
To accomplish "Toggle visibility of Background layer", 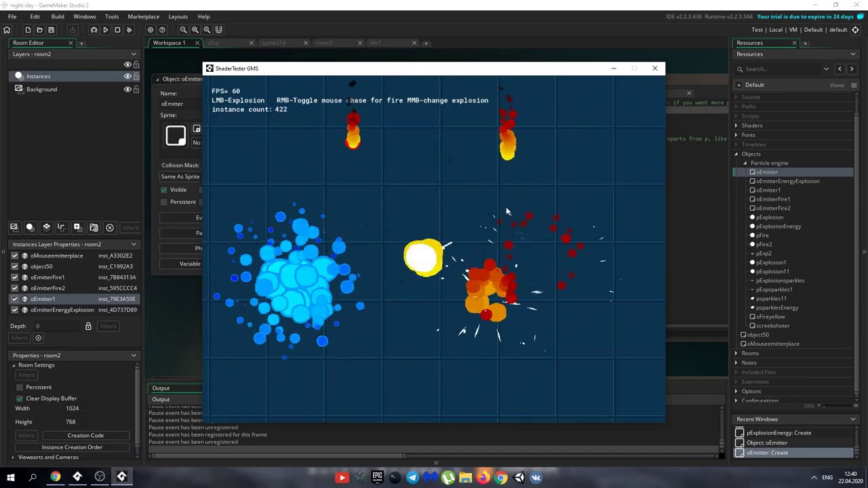I will click(127, 89).
